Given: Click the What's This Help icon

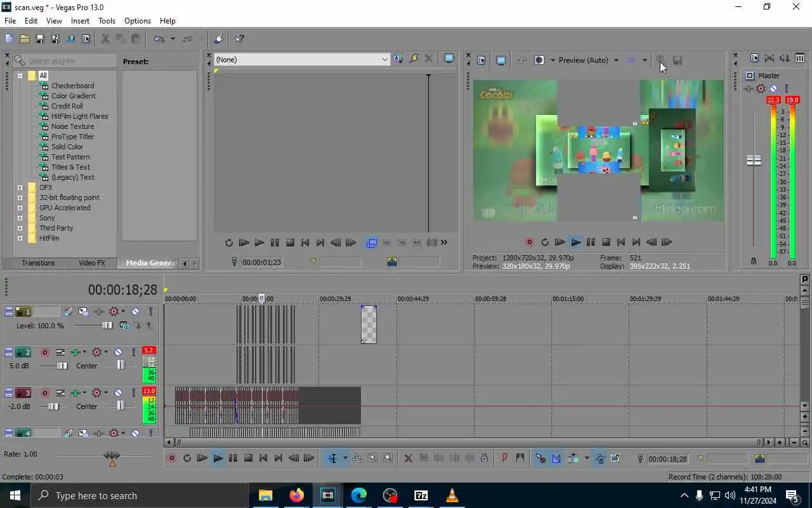Looking at the screenshot, I should point(240,39).
